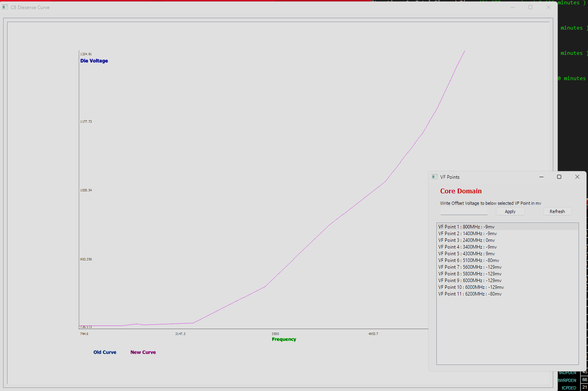Select VF Point 8 : 5800MHz row

[507, 274]
